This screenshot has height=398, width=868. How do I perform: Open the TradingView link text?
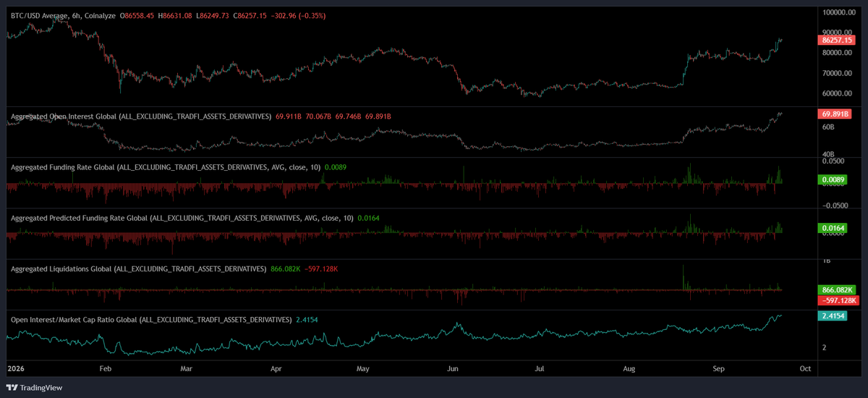(x=41, y=388)
